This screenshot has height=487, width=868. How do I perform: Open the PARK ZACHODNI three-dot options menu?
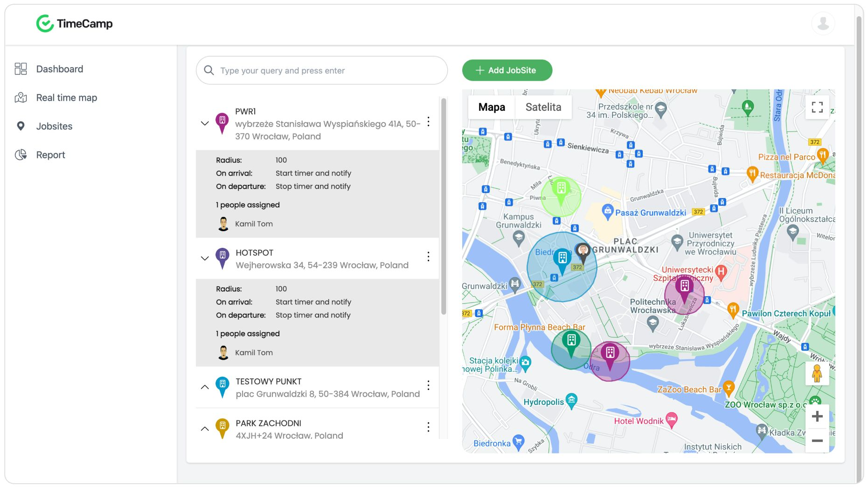[428, 427]
